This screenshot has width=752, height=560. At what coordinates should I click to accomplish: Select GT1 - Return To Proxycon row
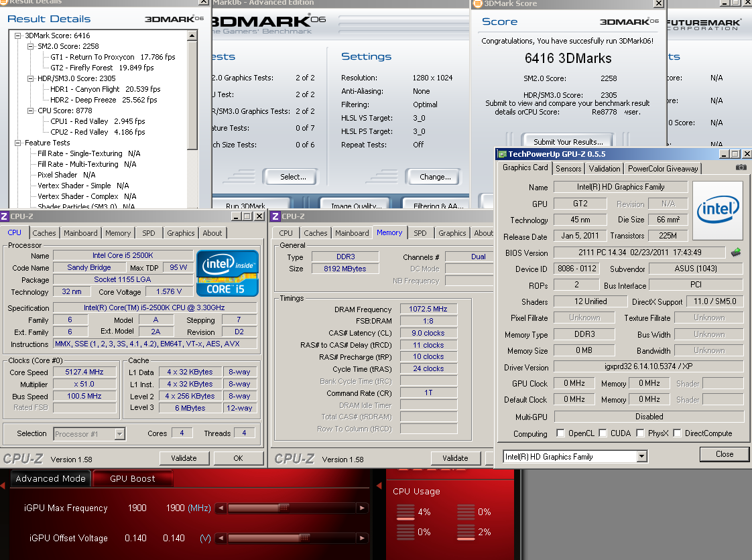tap(113, 57)
